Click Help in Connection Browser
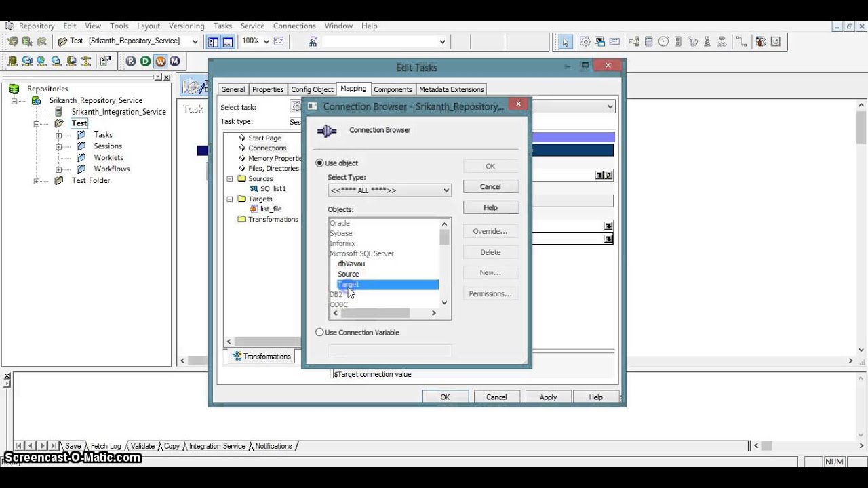 coord(490,208)
